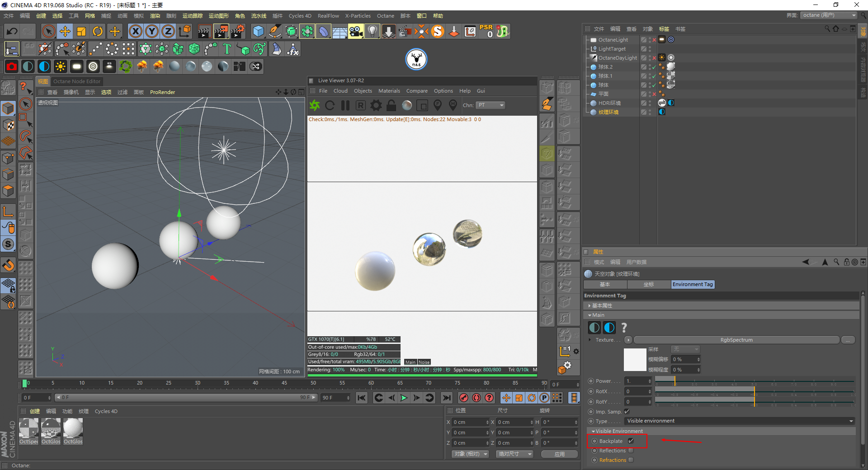Screen dimensions: 868x470
Task: Toggle X axis lock icon
Action: [135, 31]
